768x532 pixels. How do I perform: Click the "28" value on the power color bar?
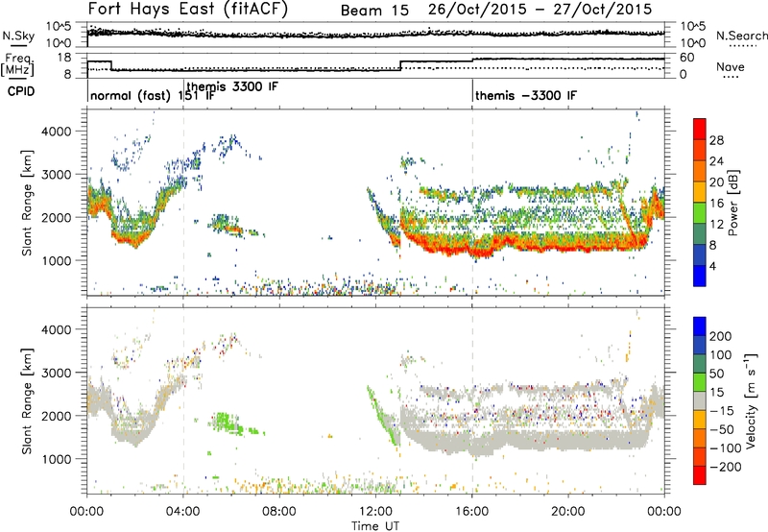[716, 140]
